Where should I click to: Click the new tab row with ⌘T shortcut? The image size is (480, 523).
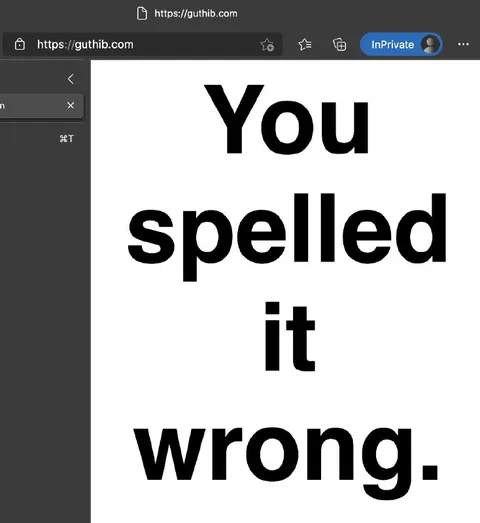(41, 138)
